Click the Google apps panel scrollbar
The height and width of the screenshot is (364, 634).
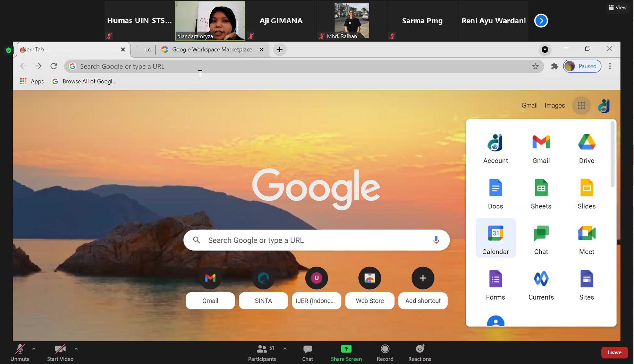point(612,154)
